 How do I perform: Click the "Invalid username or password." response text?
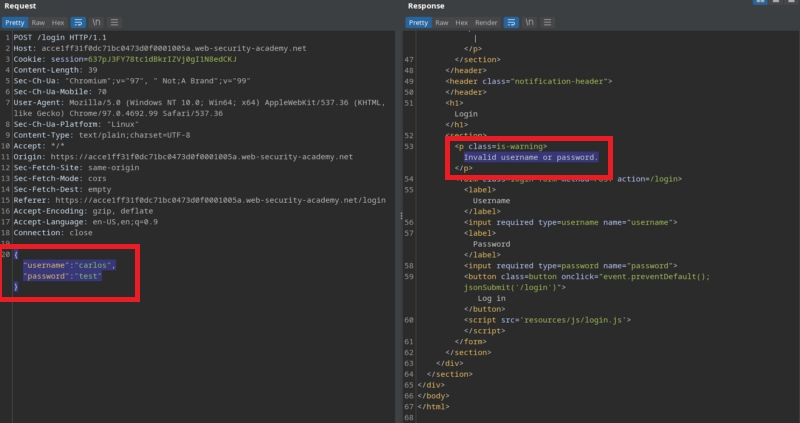tap(530, 157)
